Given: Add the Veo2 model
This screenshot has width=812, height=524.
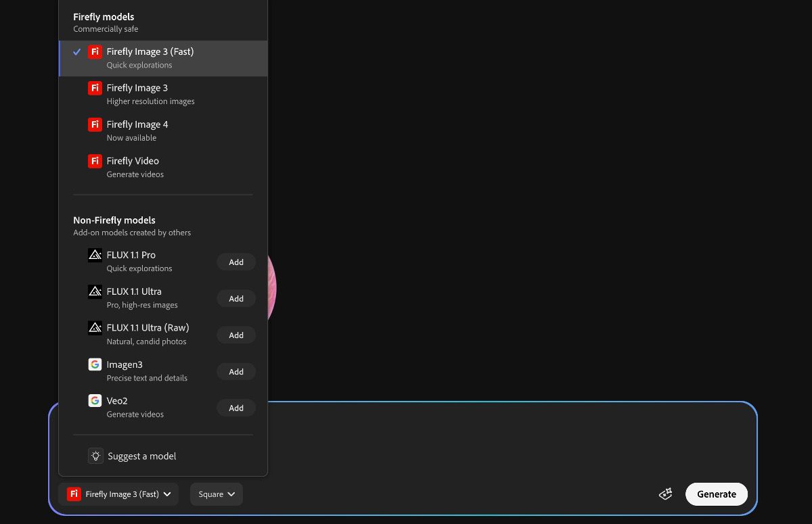Looking at the screenshot, I should (236, 408).
